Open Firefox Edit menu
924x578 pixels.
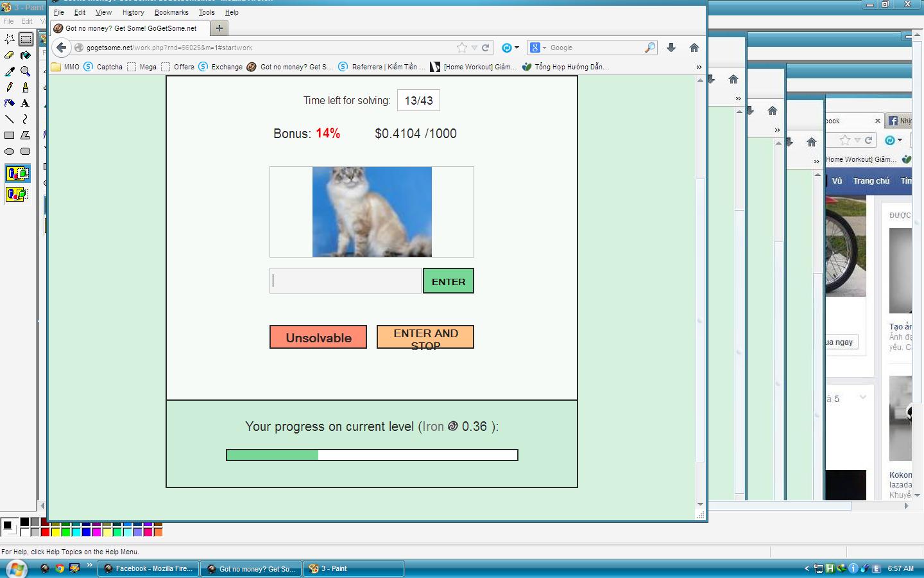(80, 12)
